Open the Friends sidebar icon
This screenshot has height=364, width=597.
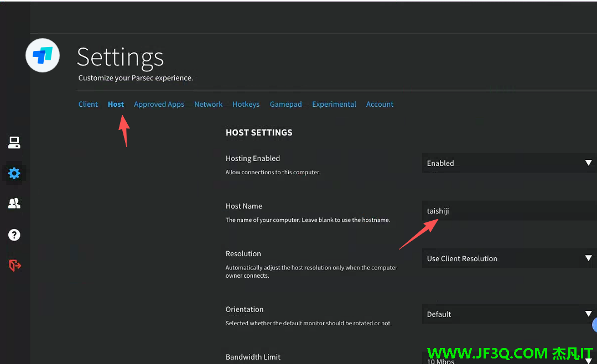pyautogui.click(x=14, y=204)
